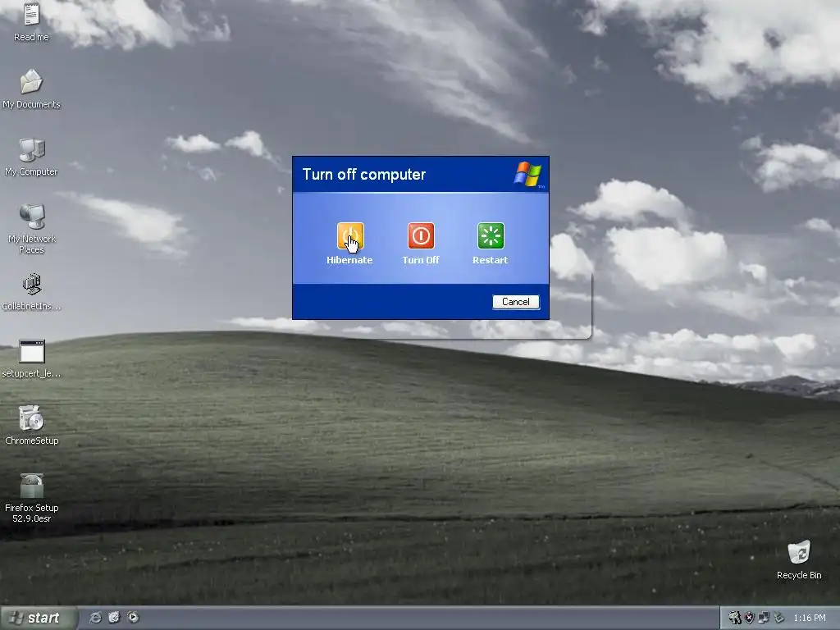The image size is (840, 630).
Task: Cancel the Turn off computer dialog
Action: pos(515,302)
